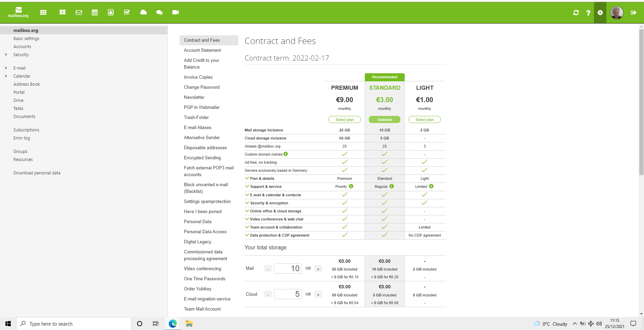The image size is (644, 330).
Task: Show info for Custom domain names
Action: pyautogui.click(x=286, y=154)
